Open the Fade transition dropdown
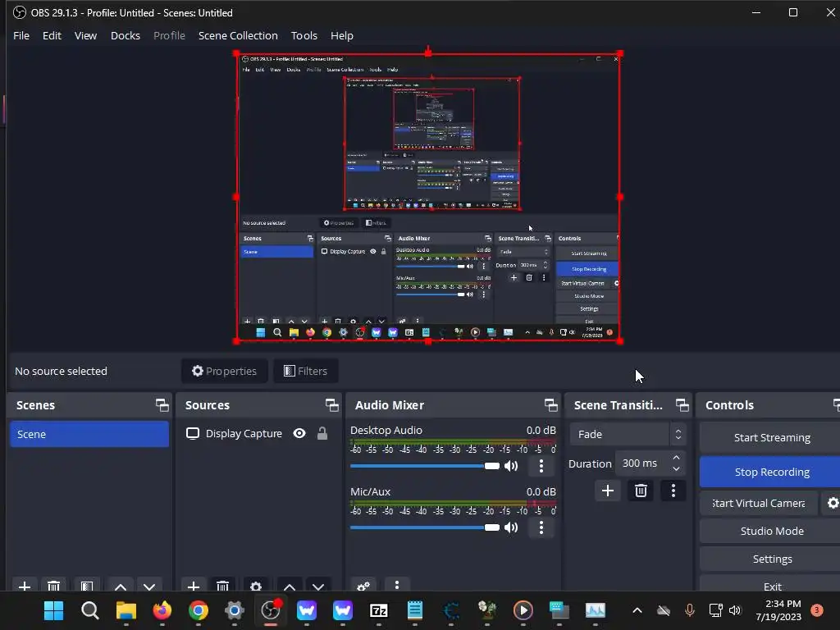 628,435
